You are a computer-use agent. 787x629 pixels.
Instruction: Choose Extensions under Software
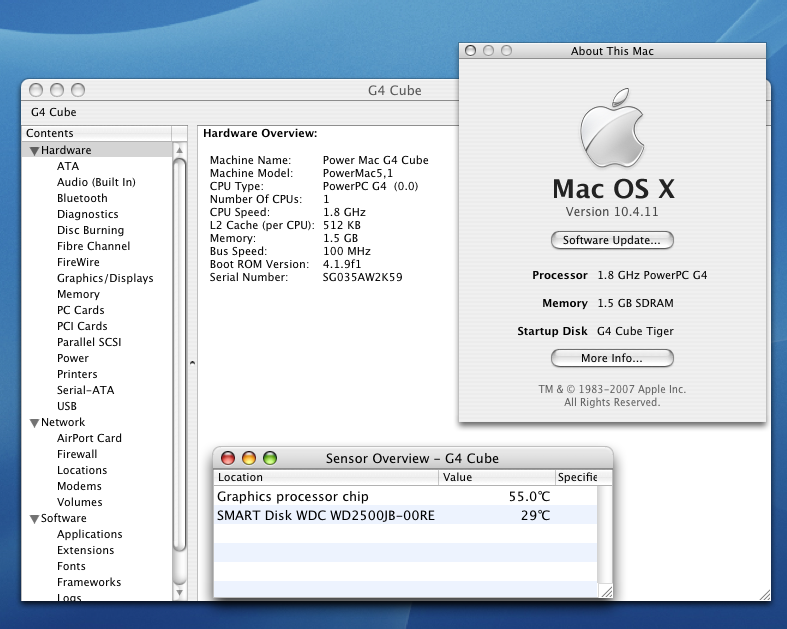pos(85,550)
